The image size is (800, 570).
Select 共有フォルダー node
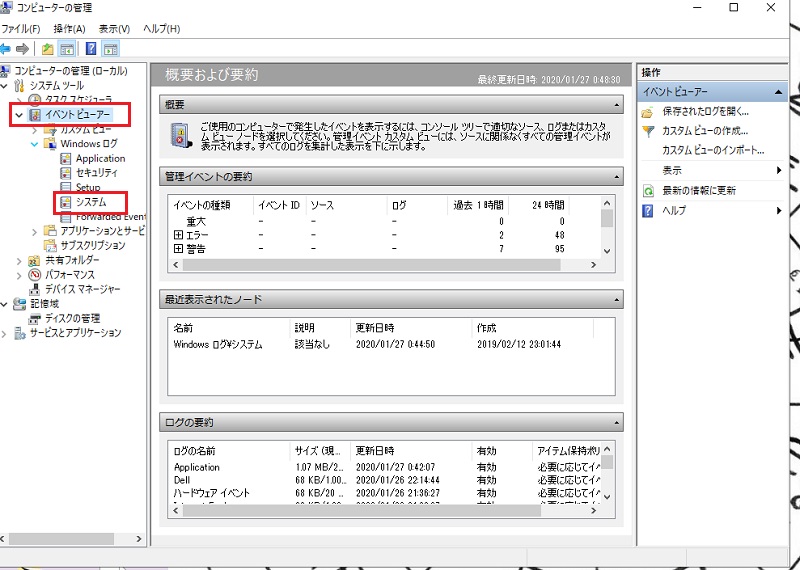(72, 260)
